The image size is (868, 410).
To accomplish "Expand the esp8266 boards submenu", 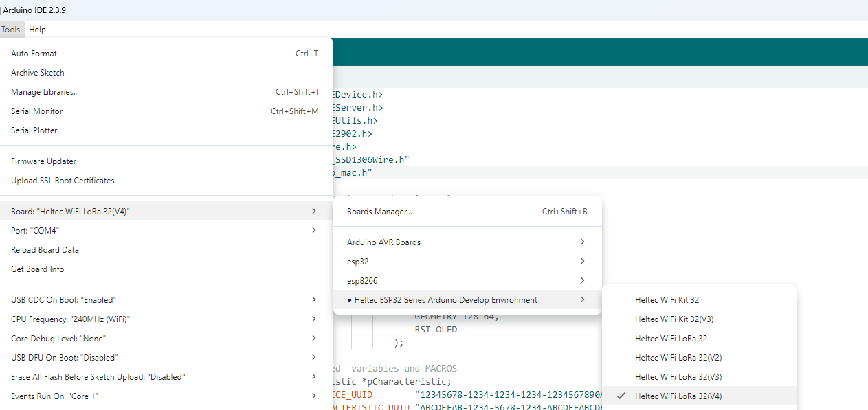I will point(467,281).
